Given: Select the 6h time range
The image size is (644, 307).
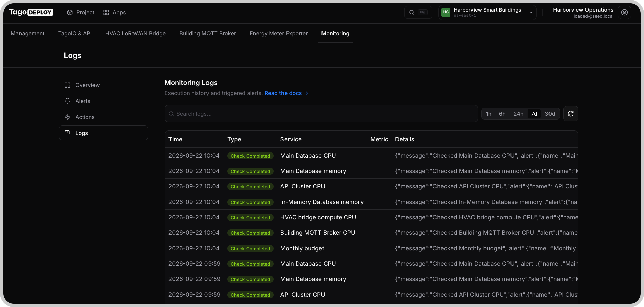Looking at the screenshot, I should tap(502, 114).
